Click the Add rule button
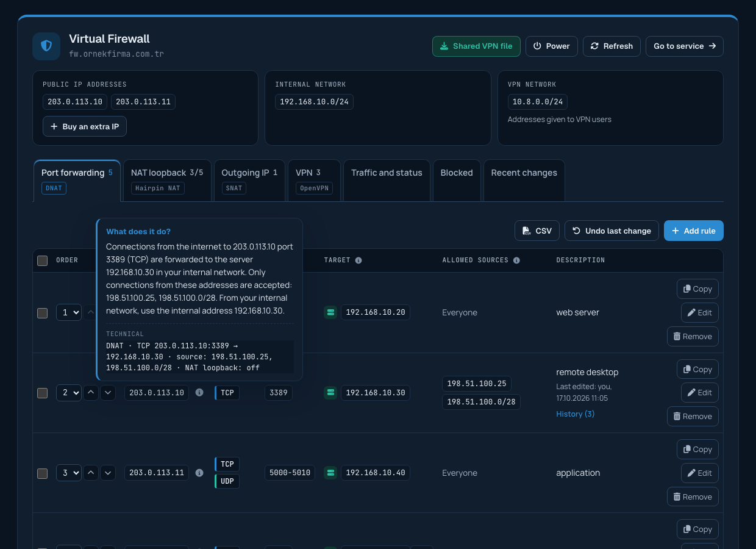This screenshot has width=756, height=549. pyautogui.click(x=694, y=231)
